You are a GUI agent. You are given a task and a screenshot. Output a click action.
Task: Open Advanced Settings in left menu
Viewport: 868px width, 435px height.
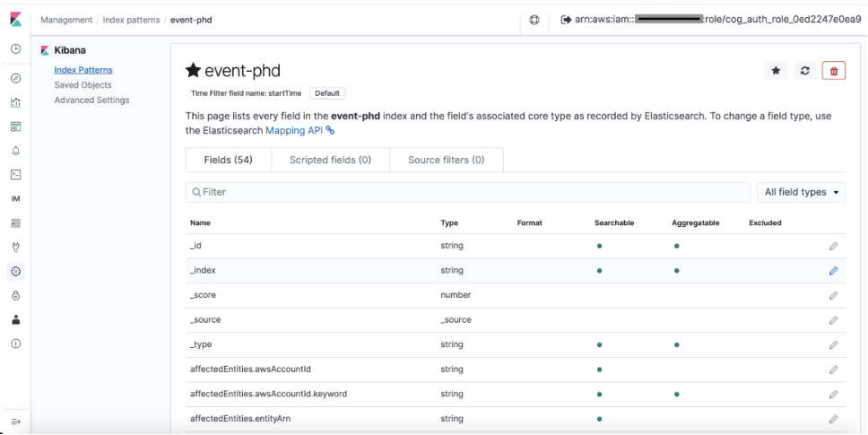91,100
